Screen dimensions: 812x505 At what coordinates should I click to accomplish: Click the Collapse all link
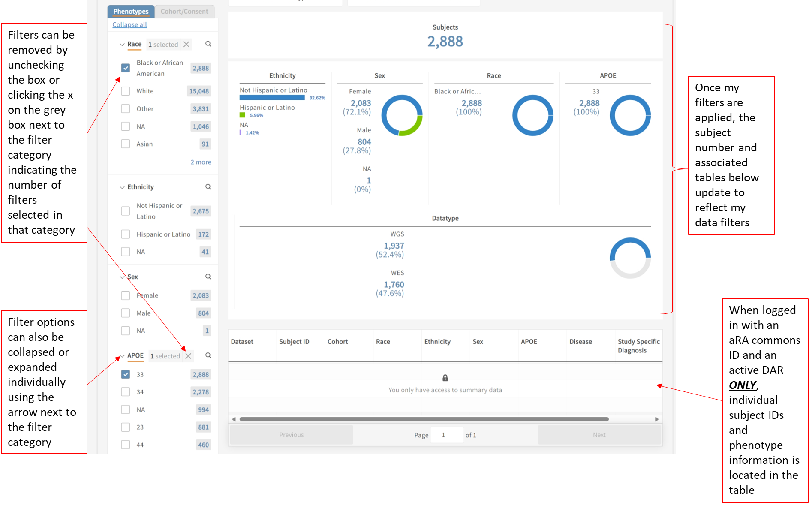pos(129,25)
